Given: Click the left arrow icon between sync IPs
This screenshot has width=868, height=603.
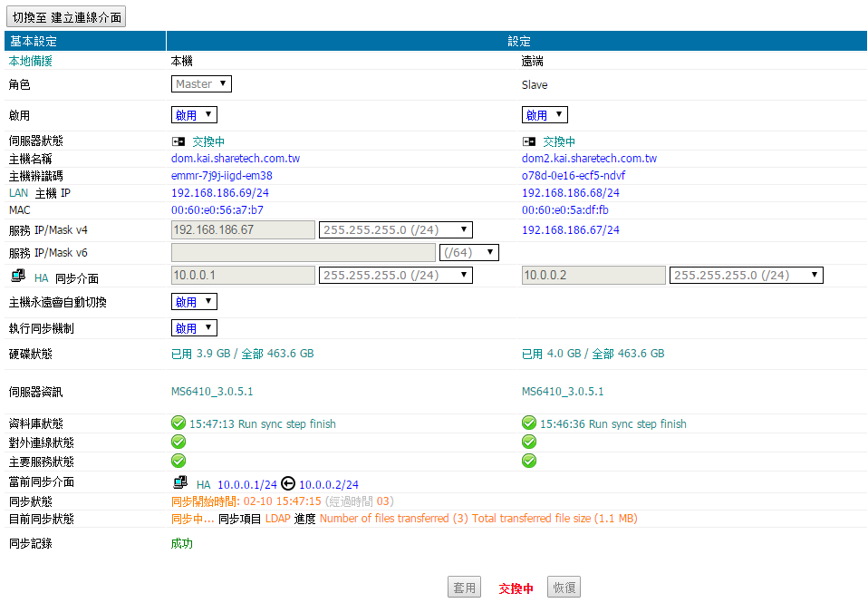Looking at the screenshot, I should (x=288, y=484).
